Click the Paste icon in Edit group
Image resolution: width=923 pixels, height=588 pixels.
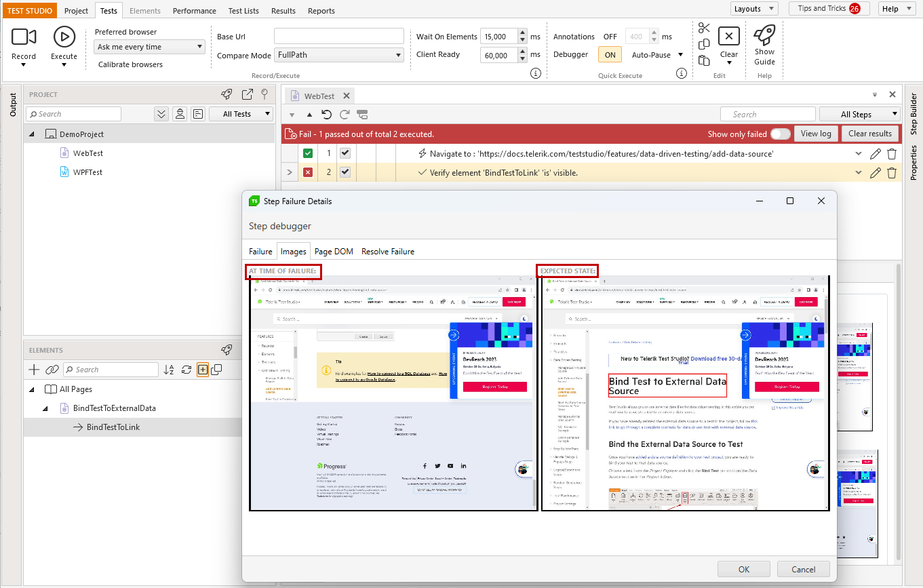pyautogui.click(x=704, y=60)
